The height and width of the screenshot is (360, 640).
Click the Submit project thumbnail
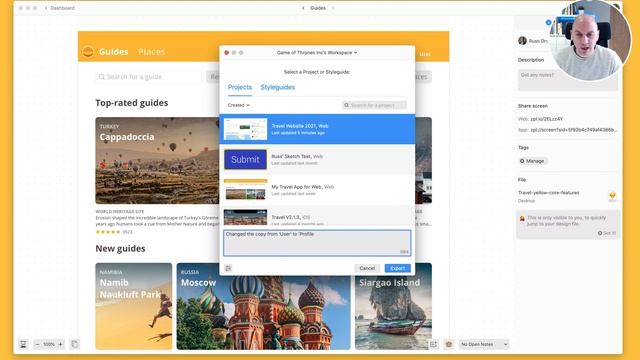click(245, 160)
